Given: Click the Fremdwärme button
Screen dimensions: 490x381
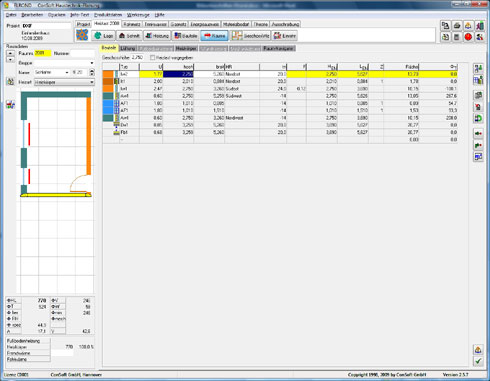Looking at the screenshot, I should [28, 353].
